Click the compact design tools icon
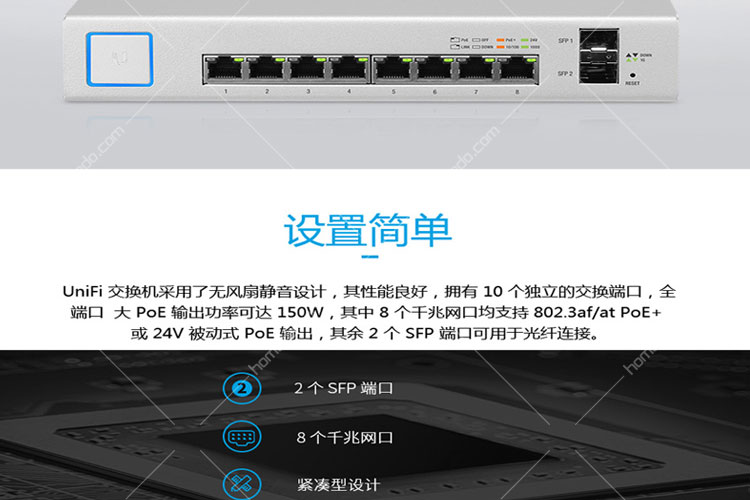This screenshot has height=500, width=750. [242, 484]
